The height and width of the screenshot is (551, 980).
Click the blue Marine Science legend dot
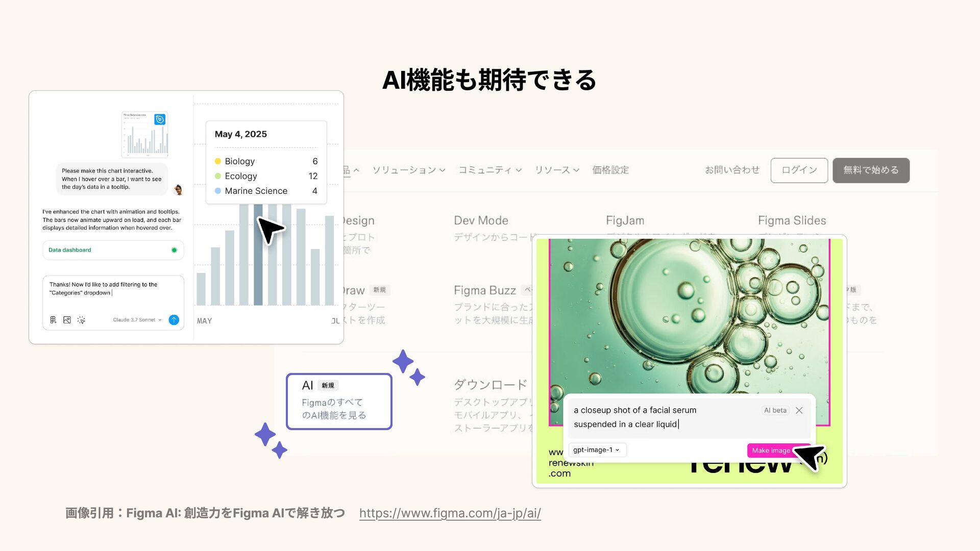[x=218, y=191]
